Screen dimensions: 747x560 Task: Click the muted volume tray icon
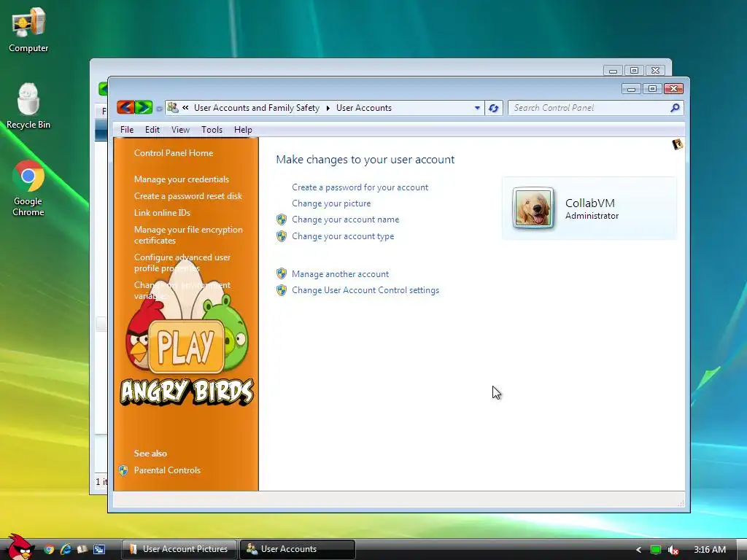point(673,550)
